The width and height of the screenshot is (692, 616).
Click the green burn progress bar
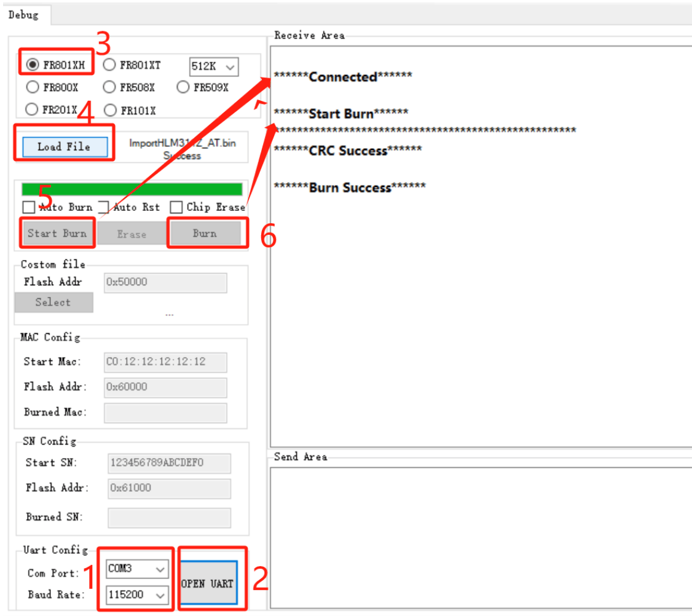pos(132,189)
